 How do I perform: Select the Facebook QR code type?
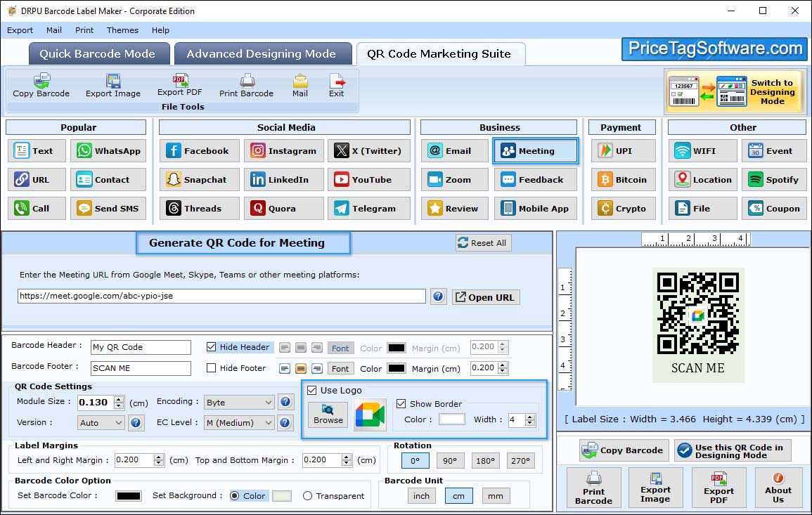coord(200,150)
